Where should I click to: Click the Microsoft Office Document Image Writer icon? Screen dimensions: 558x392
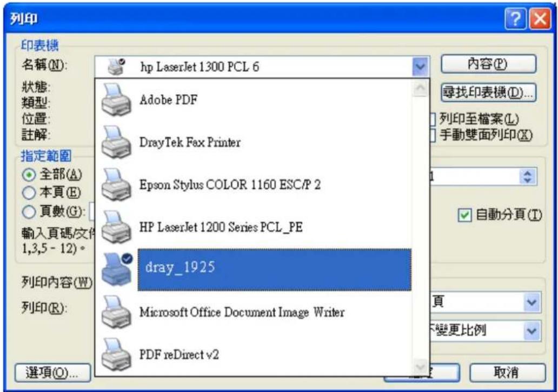(x=116, y=312)
